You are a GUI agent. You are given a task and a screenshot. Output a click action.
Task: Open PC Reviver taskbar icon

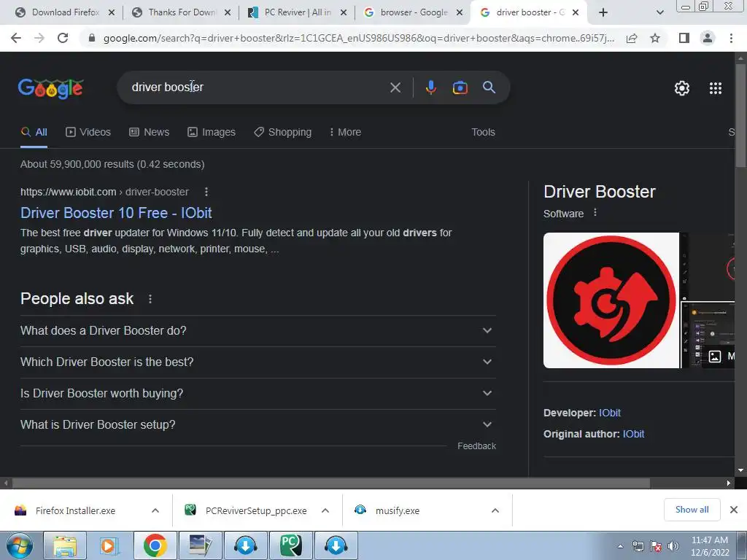click(290, 545)
